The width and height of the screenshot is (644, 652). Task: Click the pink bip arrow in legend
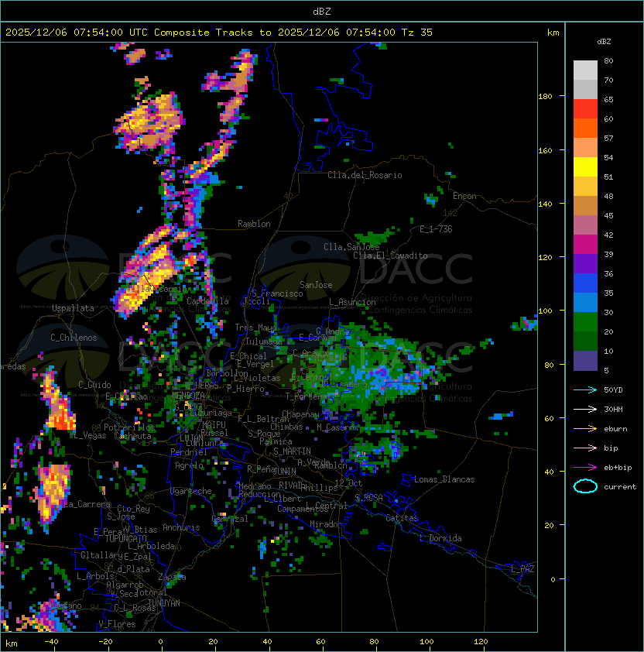pyautogui.click(x=585, y=448)
